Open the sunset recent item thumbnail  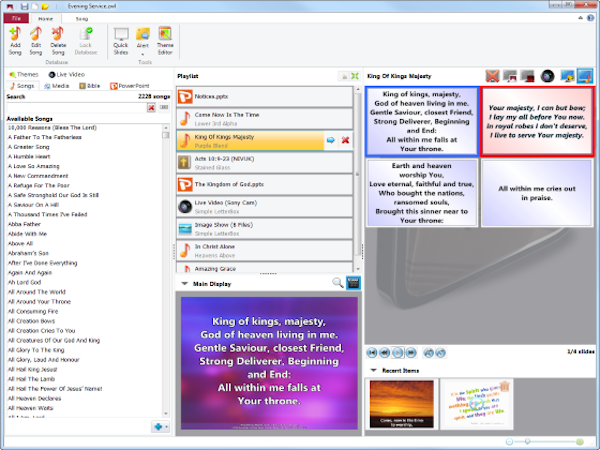[402, 404]
